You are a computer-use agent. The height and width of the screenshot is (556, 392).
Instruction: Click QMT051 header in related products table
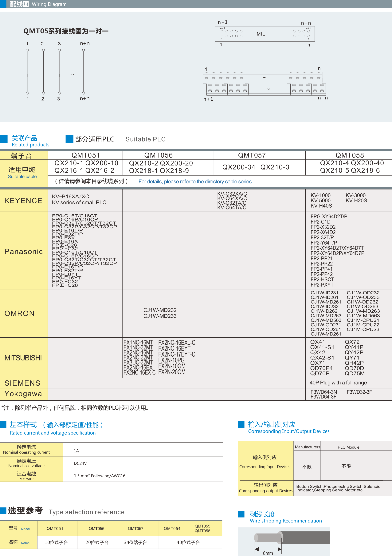pos(86,155)
